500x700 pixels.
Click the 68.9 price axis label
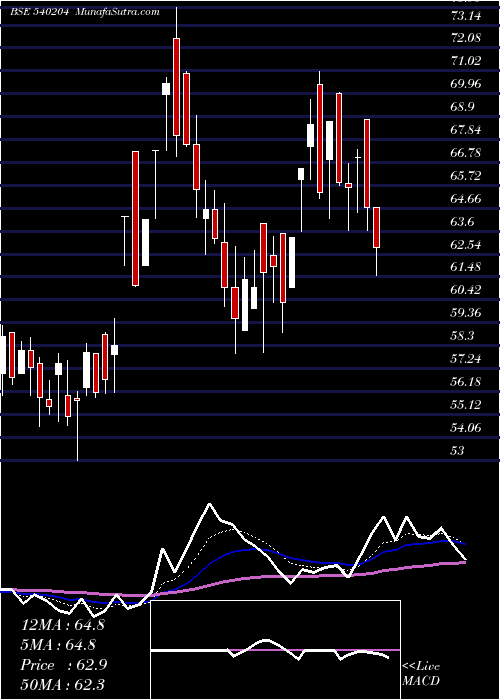pos(464,107)
